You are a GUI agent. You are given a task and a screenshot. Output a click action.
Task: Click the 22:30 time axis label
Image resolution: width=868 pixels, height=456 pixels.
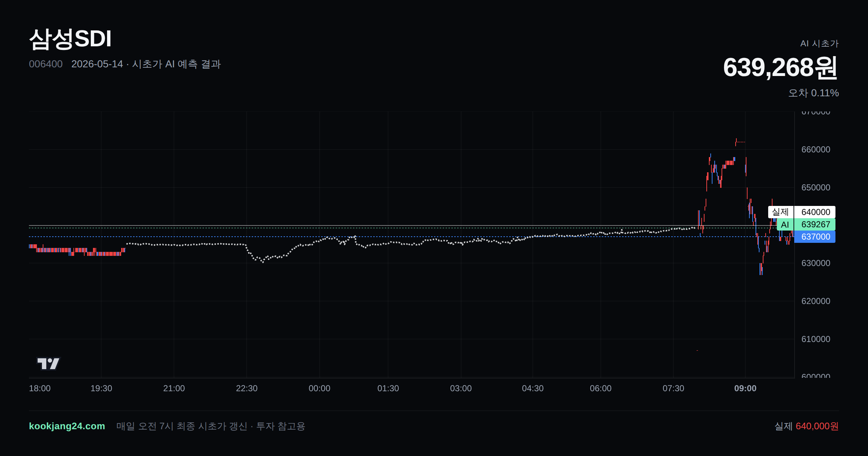pos(247,388)
